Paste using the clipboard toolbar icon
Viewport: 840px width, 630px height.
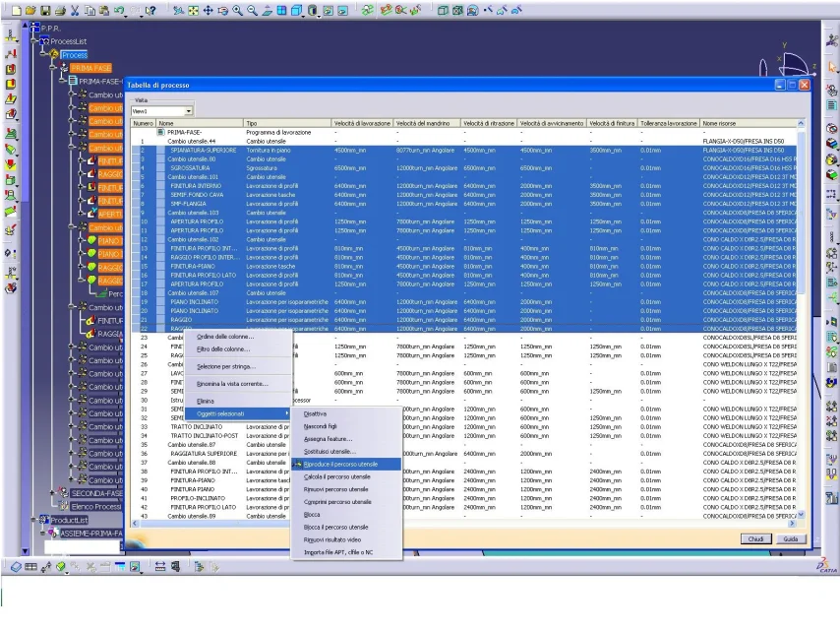click(104, 10)
